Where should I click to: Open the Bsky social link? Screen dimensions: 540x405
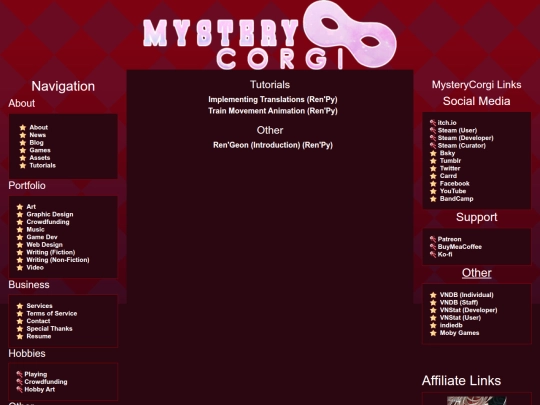(x=447, y=153)
